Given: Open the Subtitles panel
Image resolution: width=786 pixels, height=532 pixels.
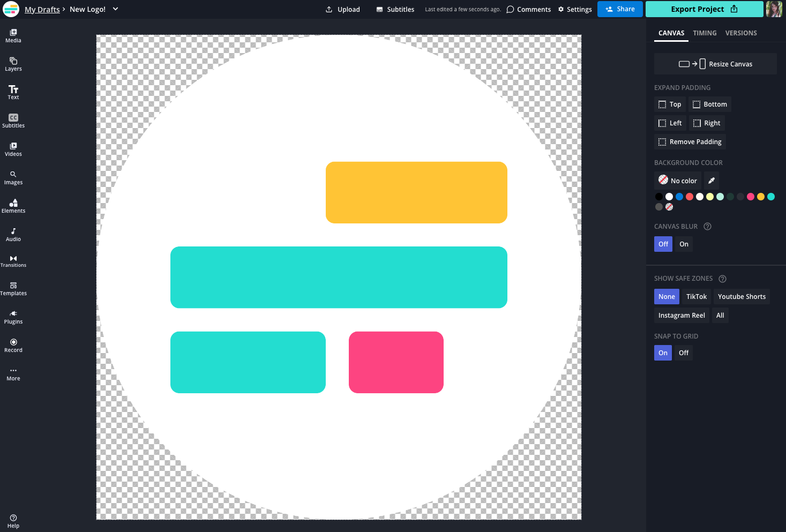Looking at the screenshot, I should pos(13,121).
